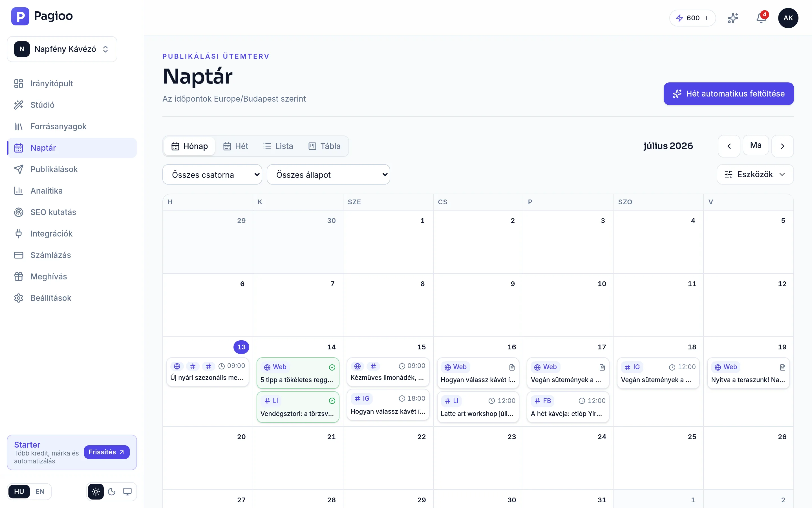812x508 pixels.
Task: Click the globe icon on the Új nyári szezonális post
Action: pyautogui.click(x=177, y=366)
